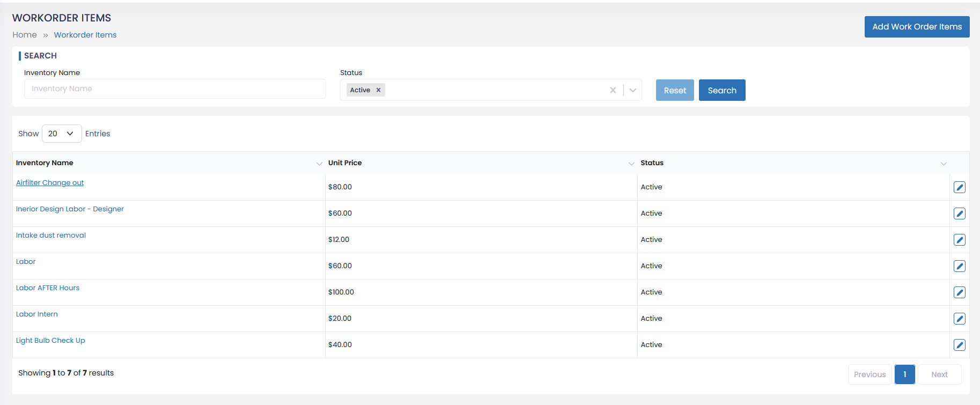Clear all selections in Status field
The image size is (980, 405).
tap(613, 90)
